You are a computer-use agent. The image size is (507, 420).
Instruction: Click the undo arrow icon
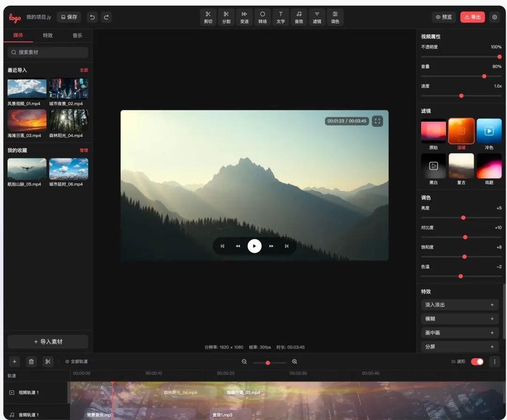[x=92, y=17]
